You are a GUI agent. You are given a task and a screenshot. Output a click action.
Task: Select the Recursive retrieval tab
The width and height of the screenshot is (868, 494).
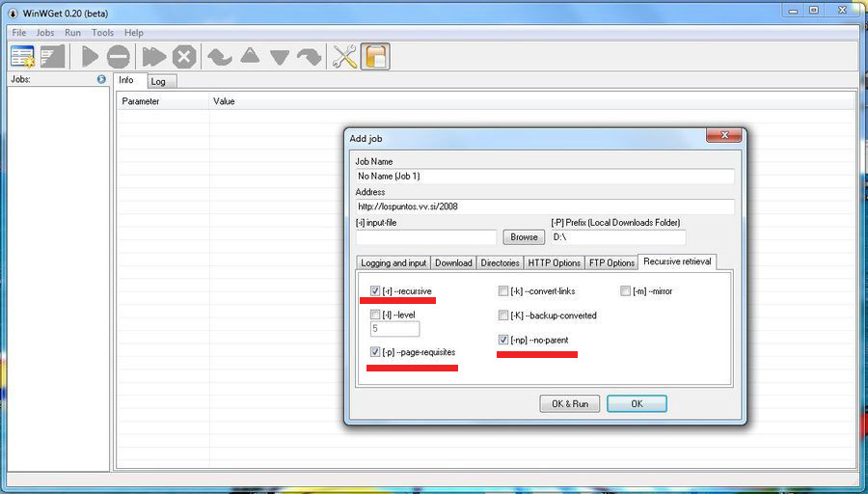[677, 261]
